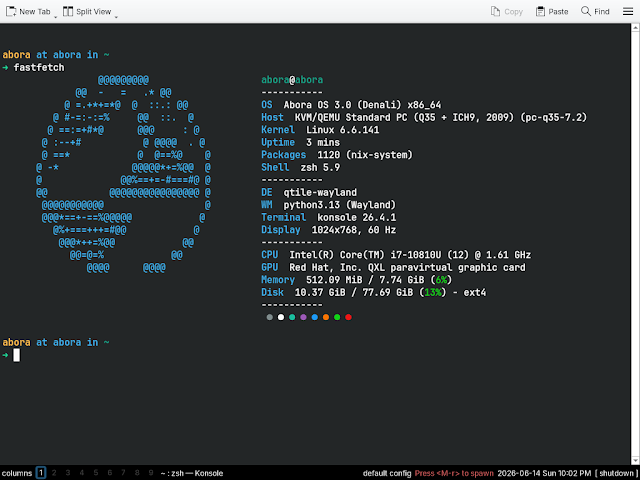Click the 'default config' label
Image resolution: width=640 pixels, height=480 pixels.
387,473
